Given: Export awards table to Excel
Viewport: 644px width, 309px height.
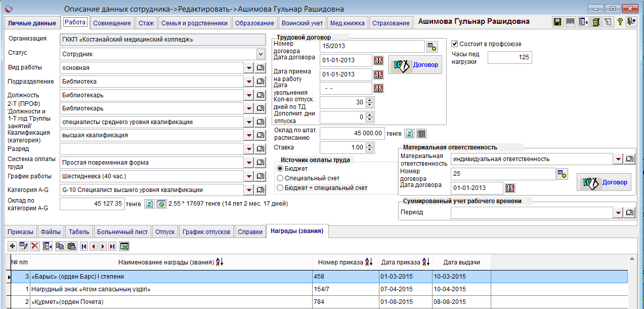Looking at the screenshot, I should 124,246.
